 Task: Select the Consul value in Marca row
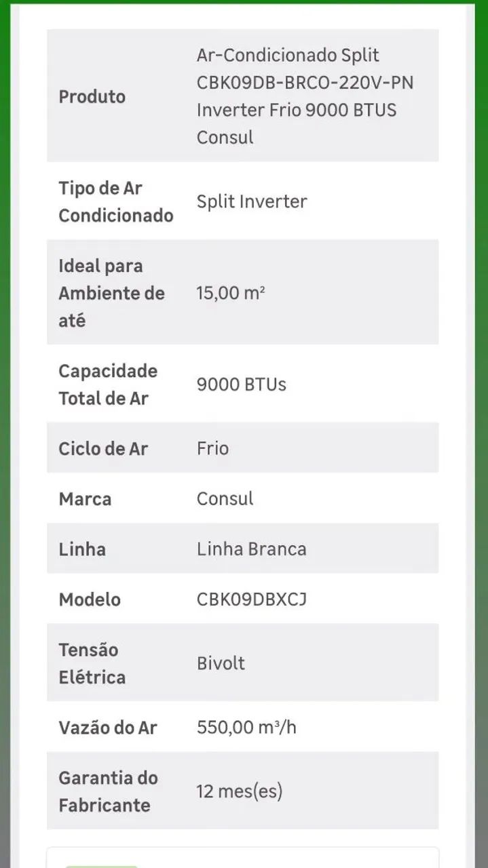(225, 499)
